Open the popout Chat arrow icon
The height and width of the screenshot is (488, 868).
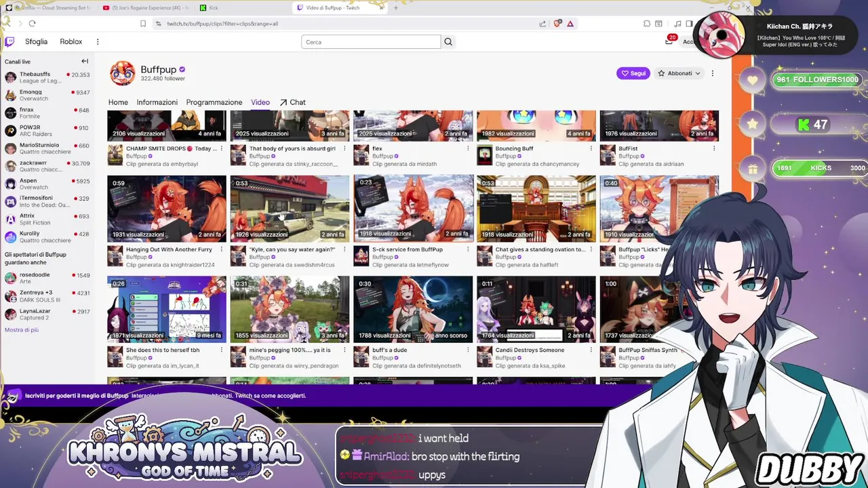tap(283, 102)
